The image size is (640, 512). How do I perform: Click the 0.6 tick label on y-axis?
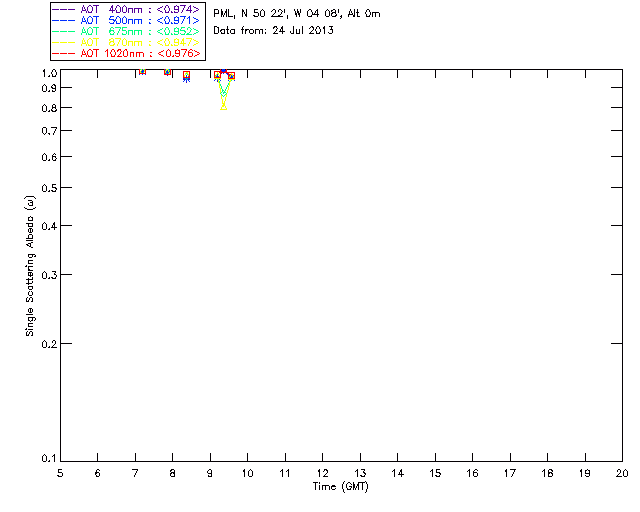point(49,157)
